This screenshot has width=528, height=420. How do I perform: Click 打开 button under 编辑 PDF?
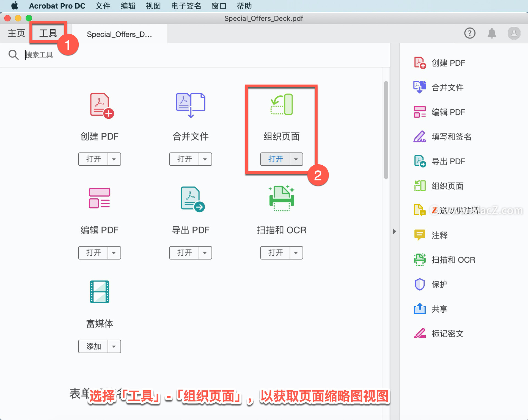click(x=93, y=253)
